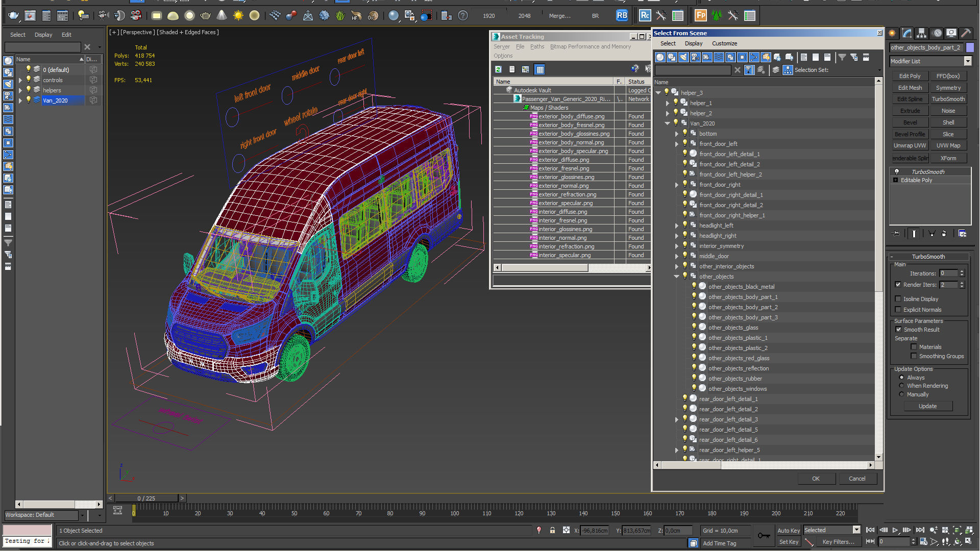Click the play animation button
This screenshot has width=980, height=551.
(895, 530)
